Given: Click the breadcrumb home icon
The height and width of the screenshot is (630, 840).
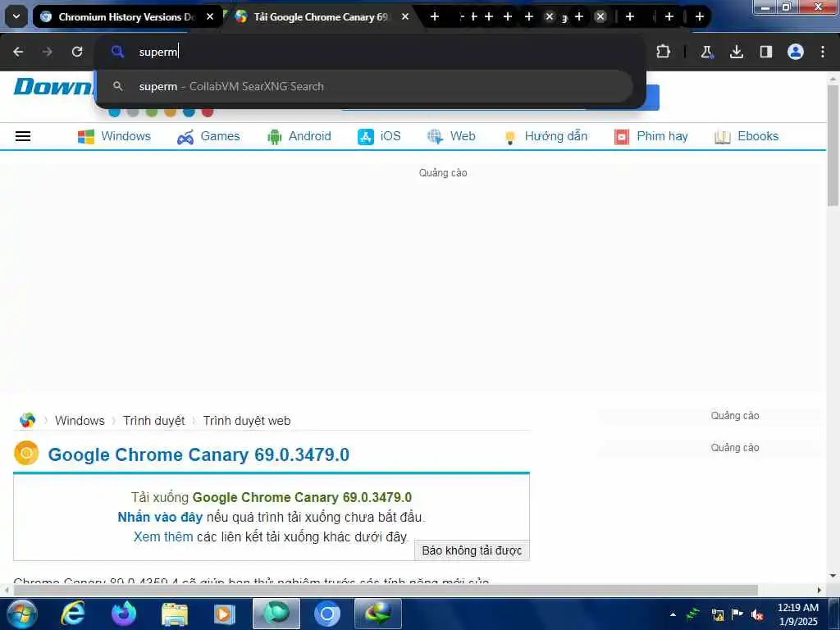Looking at the screenshot, I should coord(27,421).
